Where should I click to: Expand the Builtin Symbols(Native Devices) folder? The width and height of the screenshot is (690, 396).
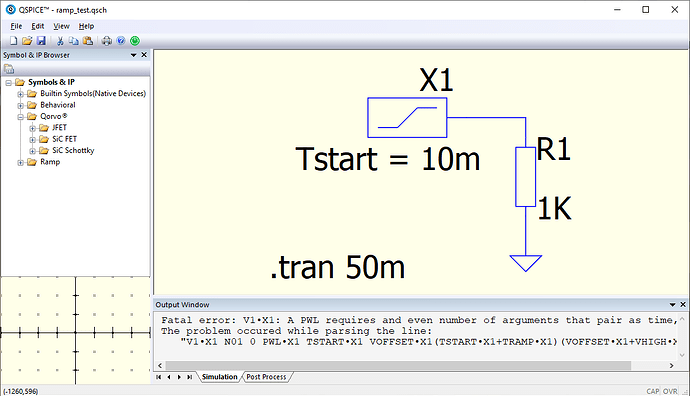point(20,94)
